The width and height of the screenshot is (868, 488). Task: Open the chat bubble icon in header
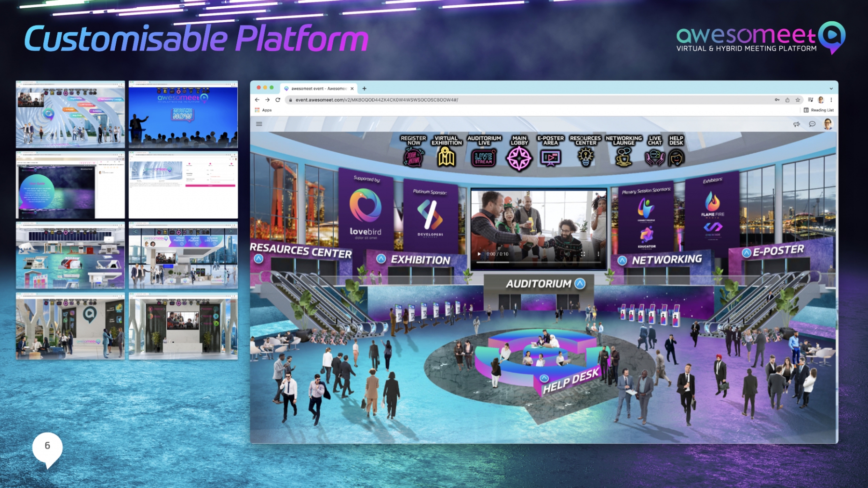812,124
